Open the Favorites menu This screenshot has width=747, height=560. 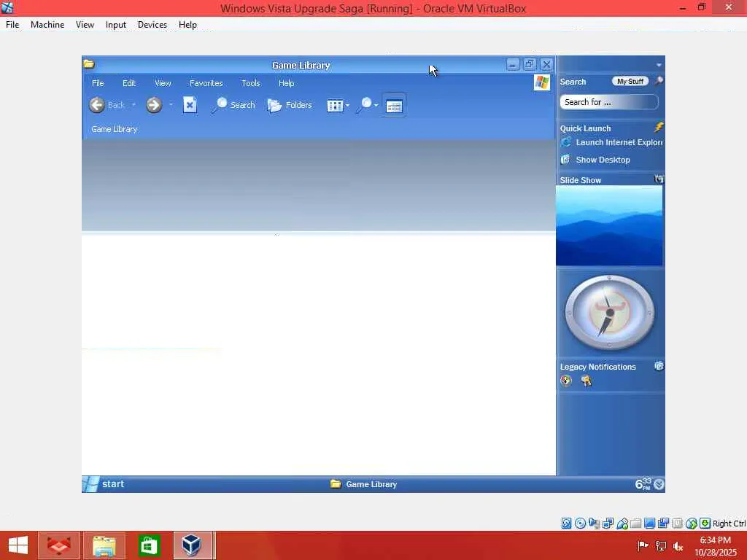pos(206,83)
